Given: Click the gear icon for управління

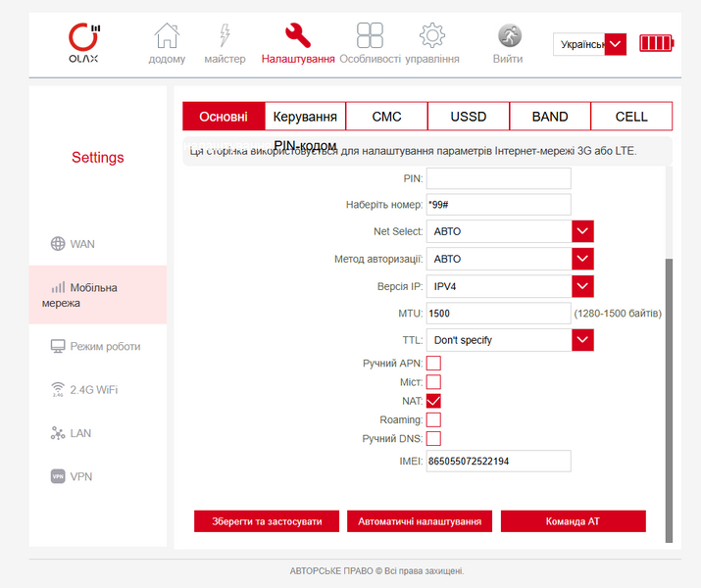Looking at the screenshot, I should [432, 35].
